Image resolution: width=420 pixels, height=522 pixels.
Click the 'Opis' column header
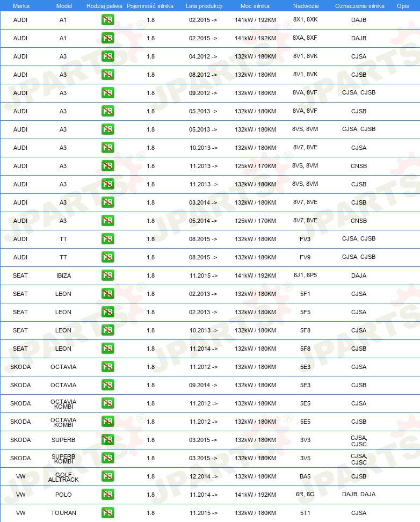pyautogui.click(x=403, y=6)
